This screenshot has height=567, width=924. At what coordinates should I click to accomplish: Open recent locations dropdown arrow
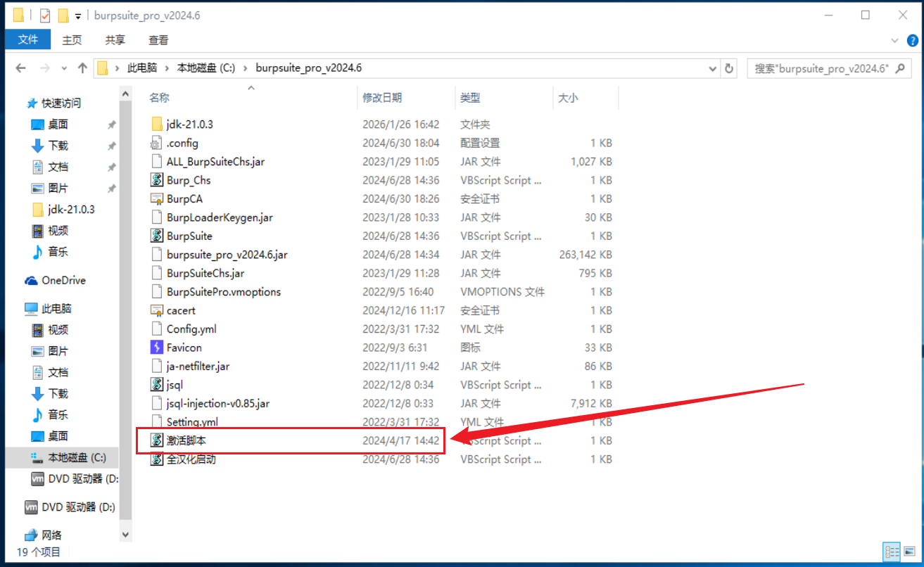(64, 68)
